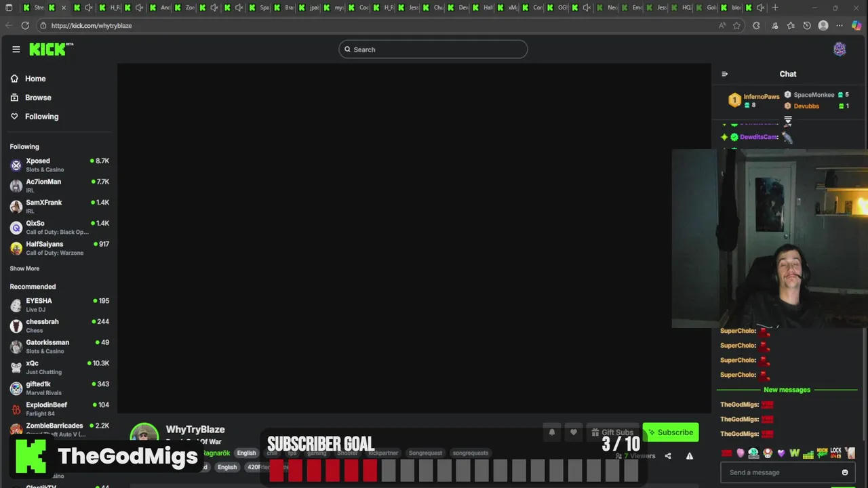
Task: Open Xposed channel in Following
Action: 60,165
